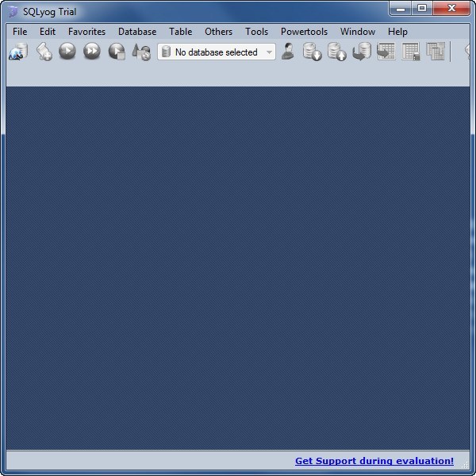Viewport: 476px width, 476px height.
Task: Click the execute all queries fast-forward icon
Action: [92, 51]
